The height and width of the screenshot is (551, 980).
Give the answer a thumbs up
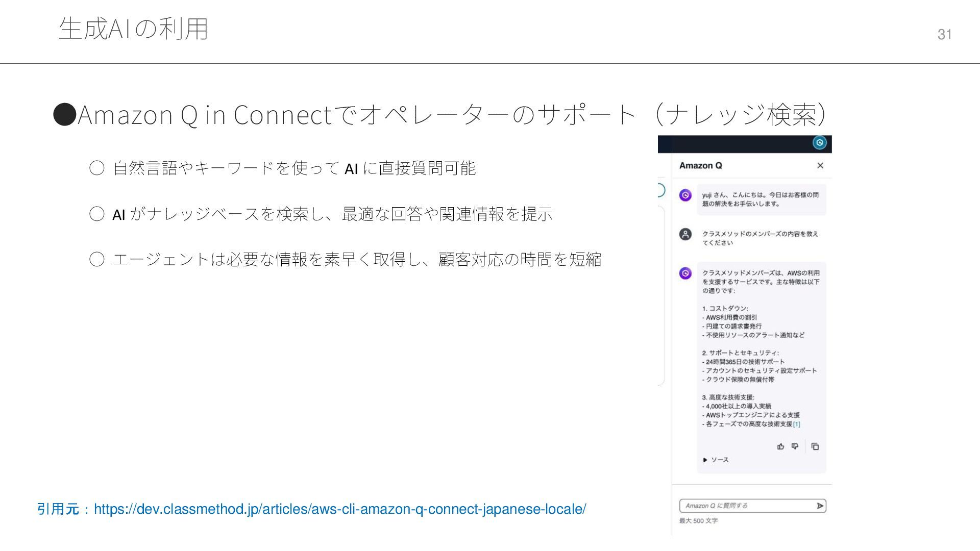780,446
